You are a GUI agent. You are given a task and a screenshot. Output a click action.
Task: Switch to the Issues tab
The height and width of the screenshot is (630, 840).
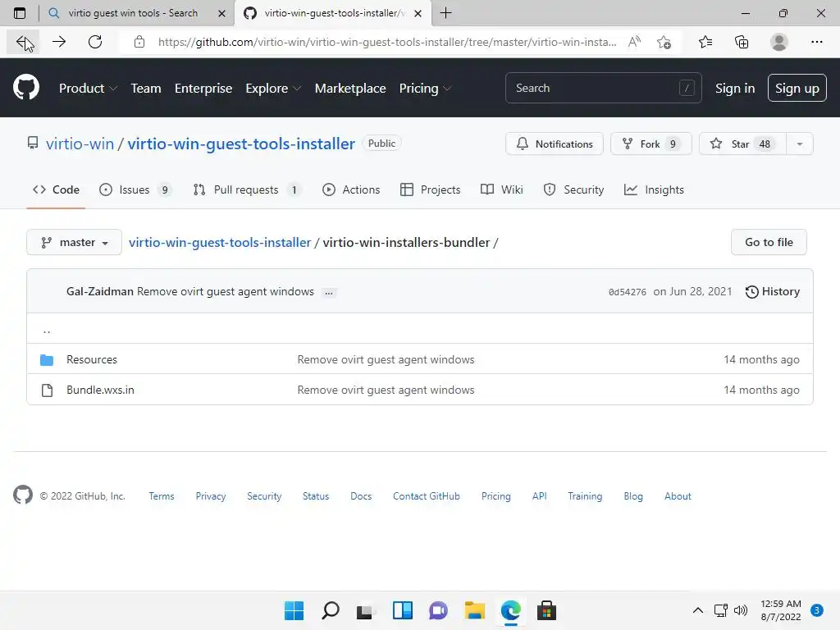click(x=135, y=189)
